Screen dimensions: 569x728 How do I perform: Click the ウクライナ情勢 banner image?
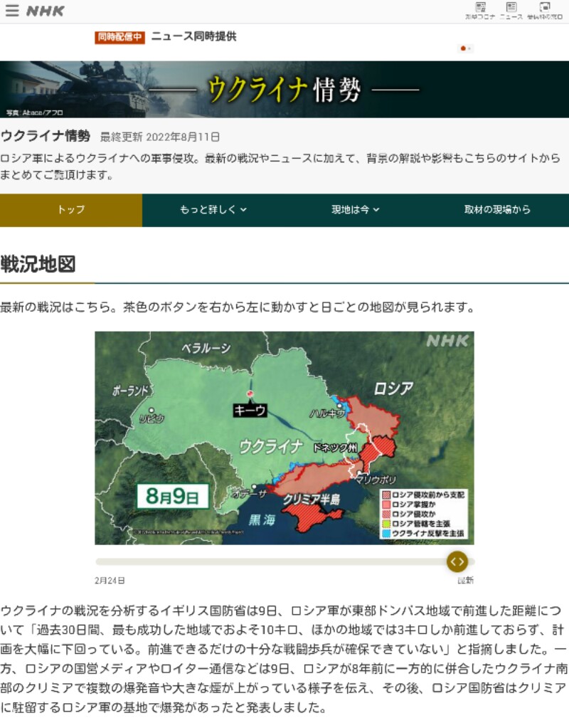tap(284, 89)
